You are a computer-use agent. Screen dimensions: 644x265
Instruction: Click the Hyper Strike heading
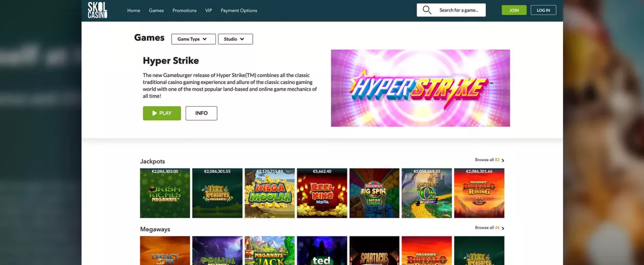click(x=171, y=61)
